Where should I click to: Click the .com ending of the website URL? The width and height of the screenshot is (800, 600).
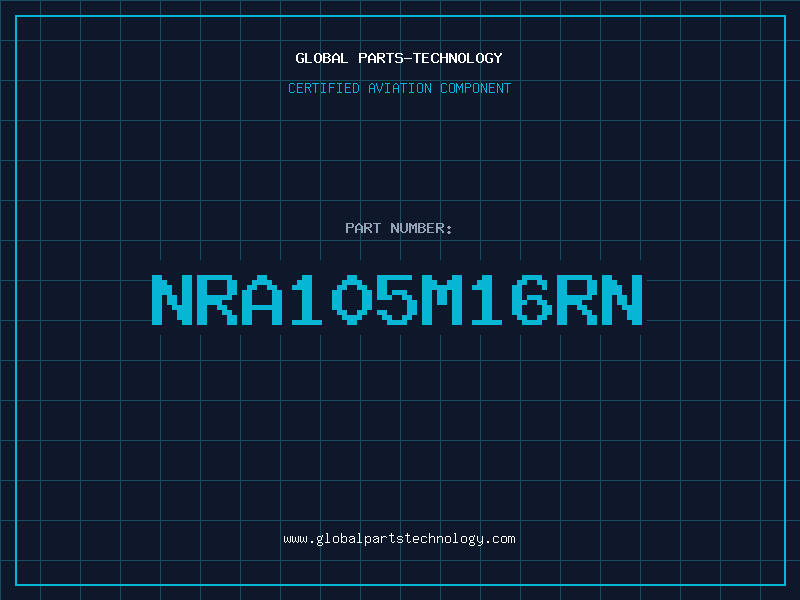pos(500,539)
